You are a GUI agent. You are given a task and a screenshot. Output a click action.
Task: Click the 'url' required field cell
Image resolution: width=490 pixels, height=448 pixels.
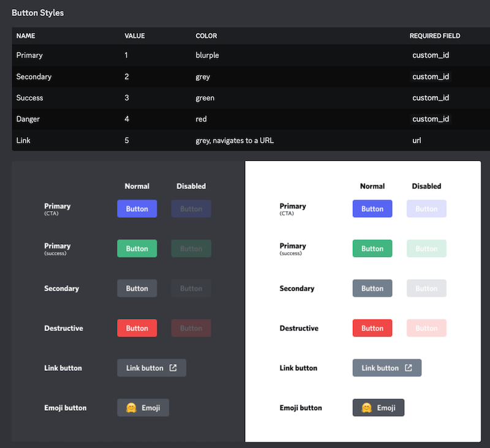tap(417, 141)
